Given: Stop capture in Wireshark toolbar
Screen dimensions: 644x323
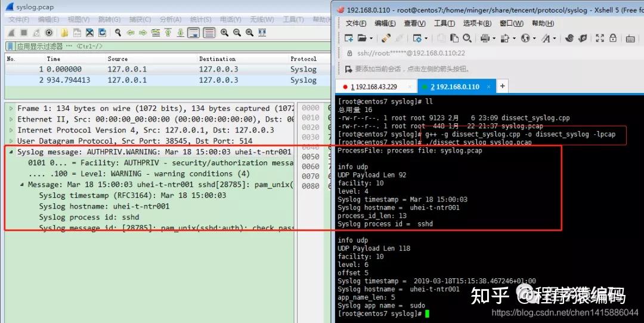Looking at the screenshot, I should (x=24, y=33).
